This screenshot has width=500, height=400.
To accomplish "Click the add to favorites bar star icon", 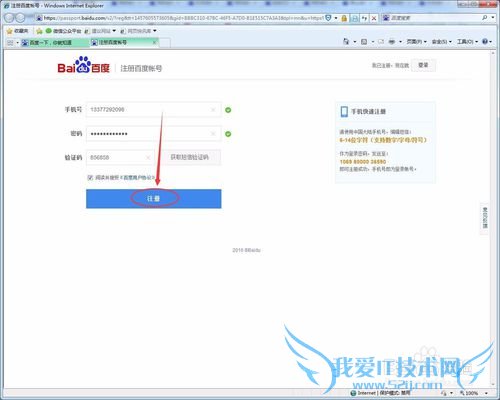I will coord(39,31).
